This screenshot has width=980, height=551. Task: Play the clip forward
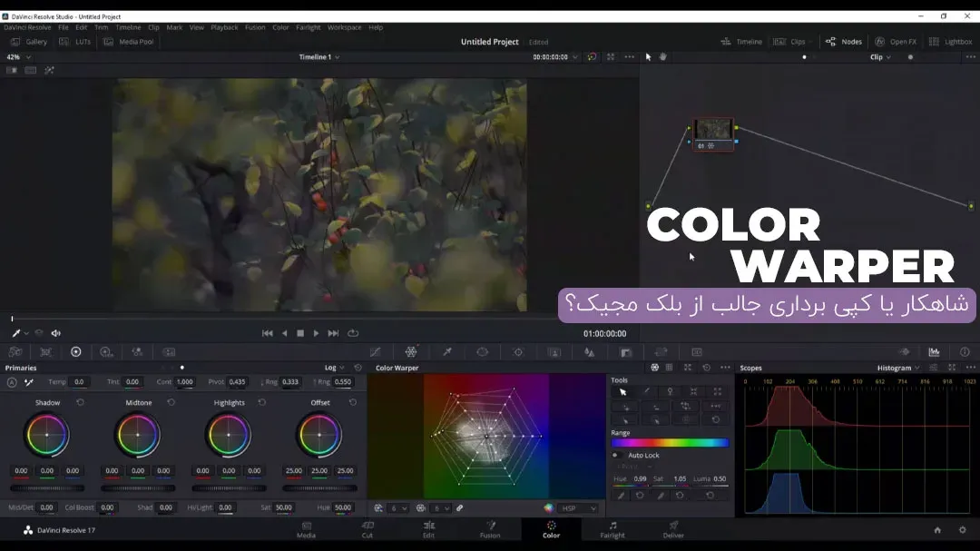[x=317, y=333]
